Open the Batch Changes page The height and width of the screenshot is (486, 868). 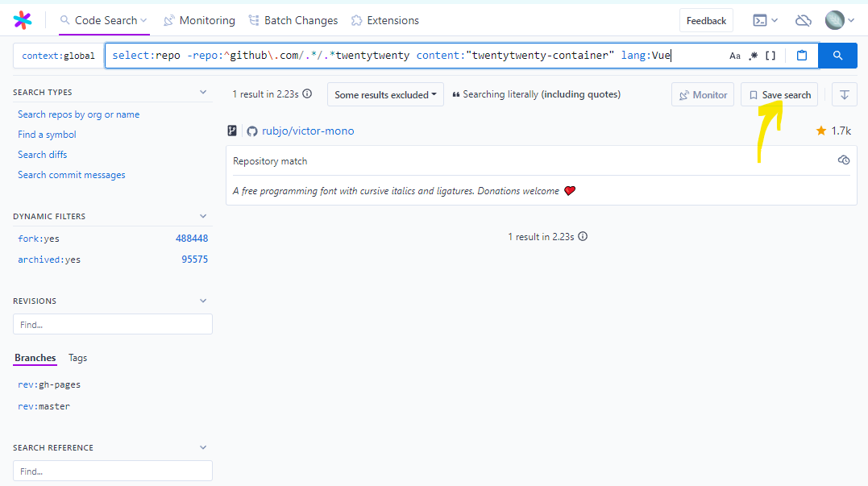[x=293, y=20]
